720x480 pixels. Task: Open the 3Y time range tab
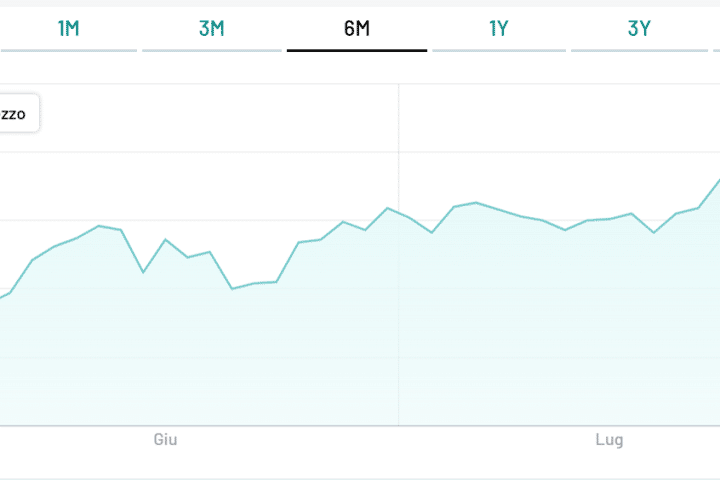click(640, 28)
